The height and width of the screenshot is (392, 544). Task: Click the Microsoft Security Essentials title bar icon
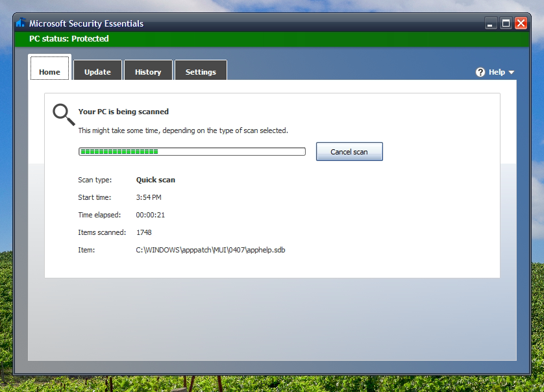(x=21, y=23)
